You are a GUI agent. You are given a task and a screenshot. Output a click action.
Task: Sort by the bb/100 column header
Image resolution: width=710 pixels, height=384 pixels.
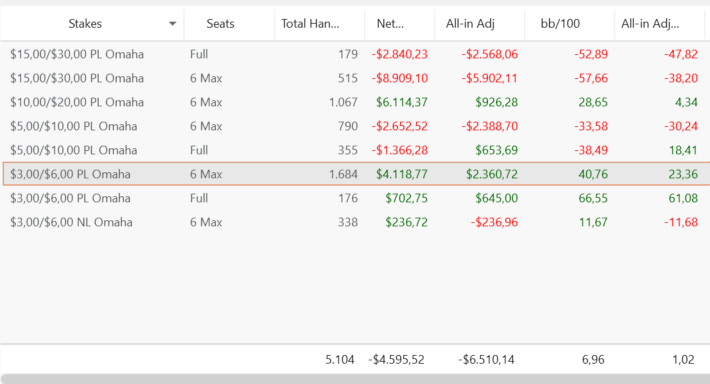[560, 24]
